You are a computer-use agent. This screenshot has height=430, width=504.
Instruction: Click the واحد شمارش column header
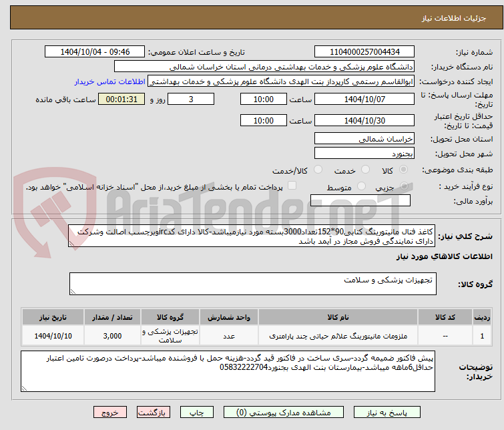click(x=228, y=317)
